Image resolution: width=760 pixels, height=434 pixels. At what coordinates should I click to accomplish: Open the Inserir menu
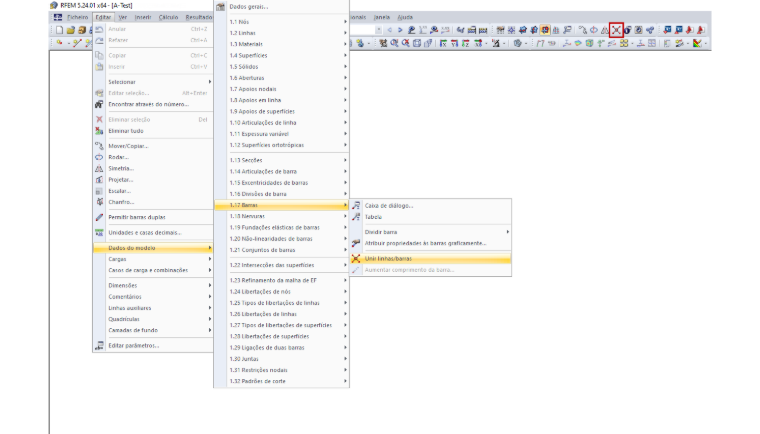(143, 17)
